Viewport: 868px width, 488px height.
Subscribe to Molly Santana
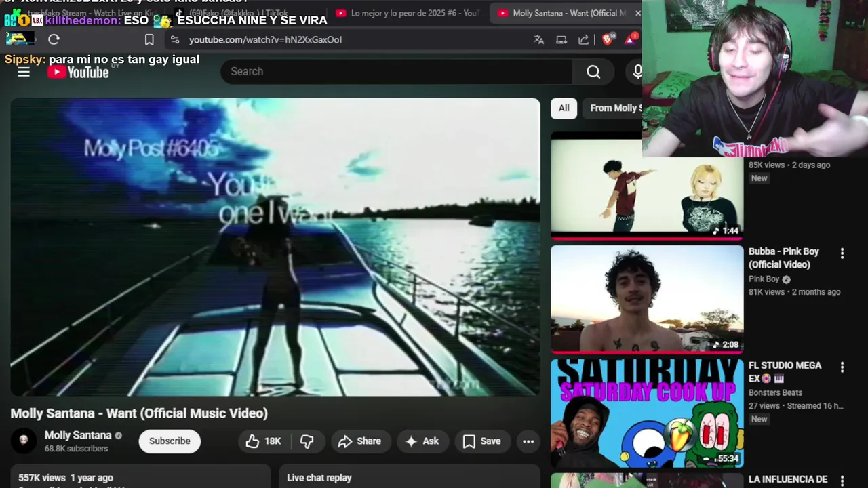[x=170, y=441]
